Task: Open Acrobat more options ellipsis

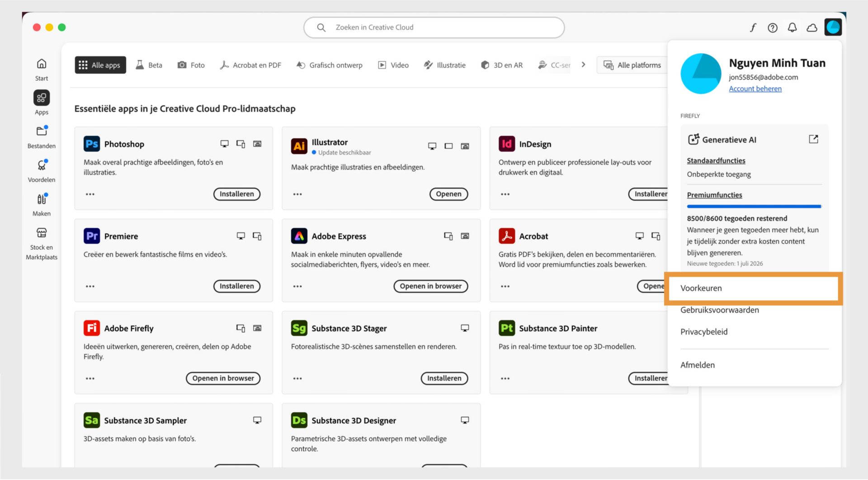Action: (x=505, y=287)
